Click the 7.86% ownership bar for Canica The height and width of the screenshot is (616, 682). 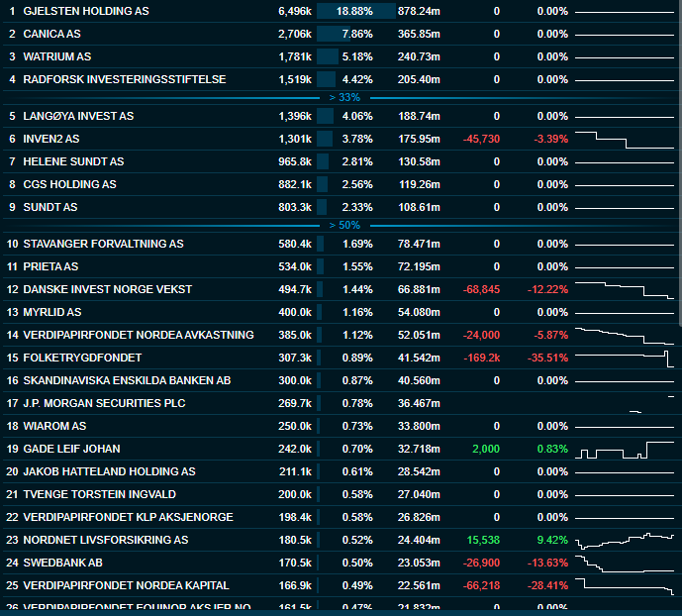pyautogui.click(x=334, y=34)
